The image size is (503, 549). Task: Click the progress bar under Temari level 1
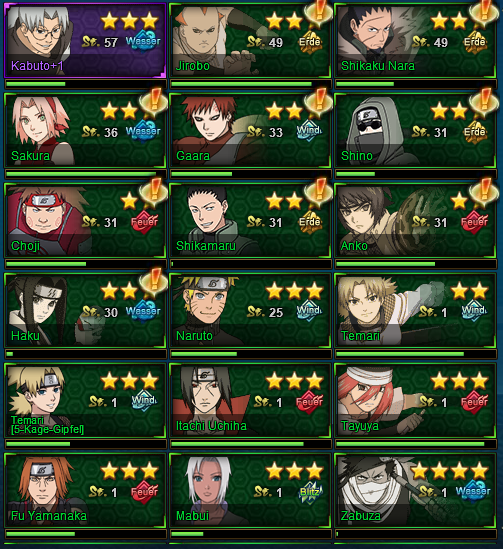pyautogui.click(x=415, y=354)
